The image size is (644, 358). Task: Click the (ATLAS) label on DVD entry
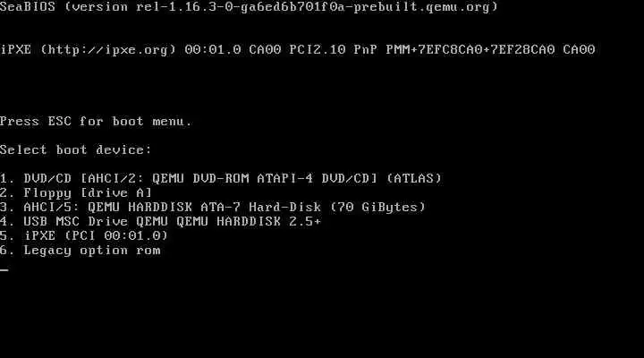point(414,178)
